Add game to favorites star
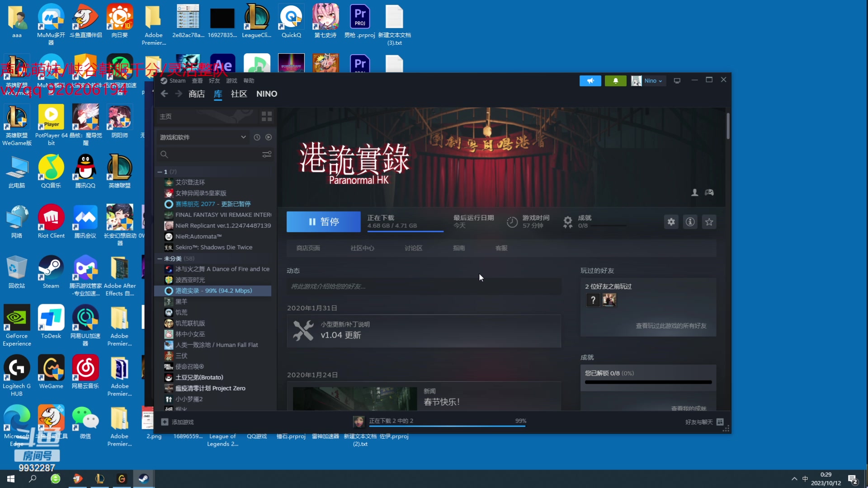 pyautogui.click(x=709, y=222)
